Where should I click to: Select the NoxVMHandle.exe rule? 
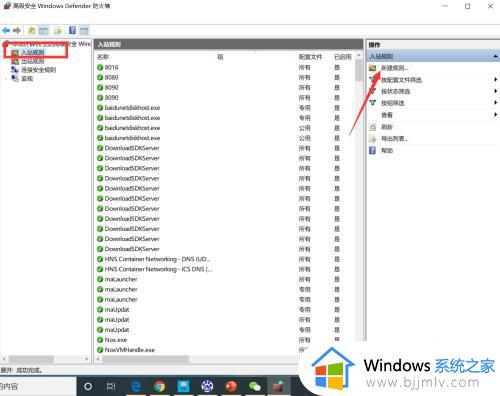click(130, 350)
